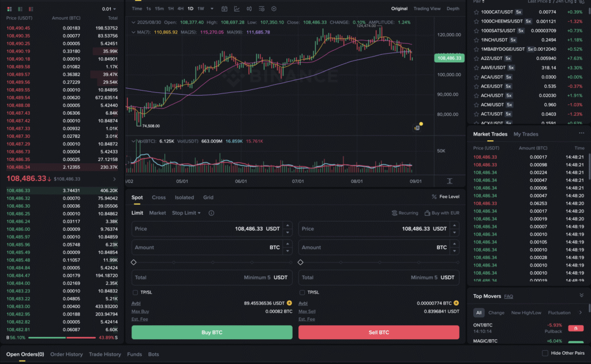Open the Fee Level link
The width and height of the screenshot is (591, 364).
(446, 197)
